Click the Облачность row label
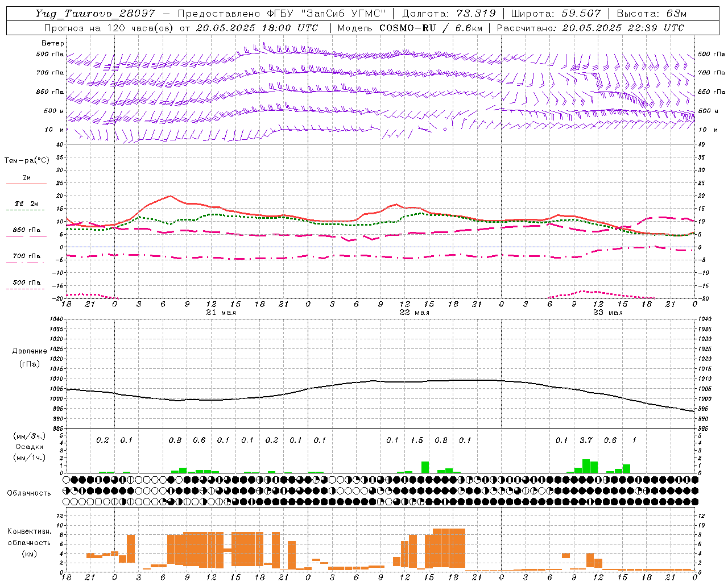 [x=29, y=493]
